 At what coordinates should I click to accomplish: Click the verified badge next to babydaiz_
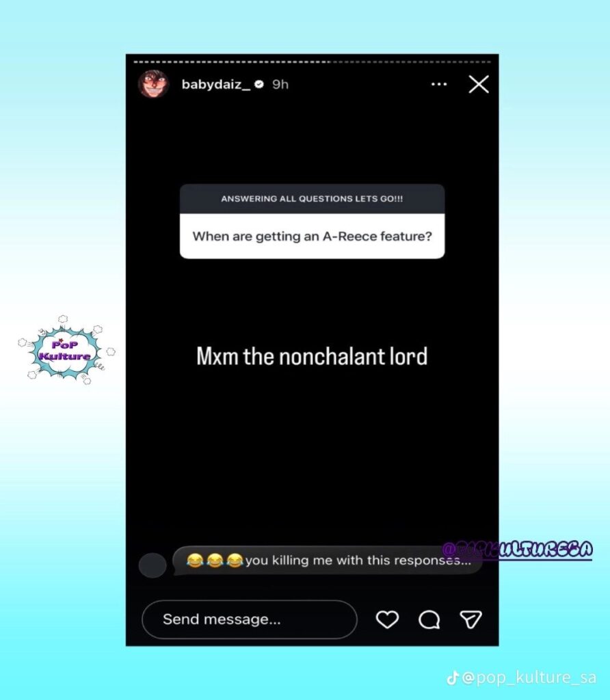(x=259, y=84)
